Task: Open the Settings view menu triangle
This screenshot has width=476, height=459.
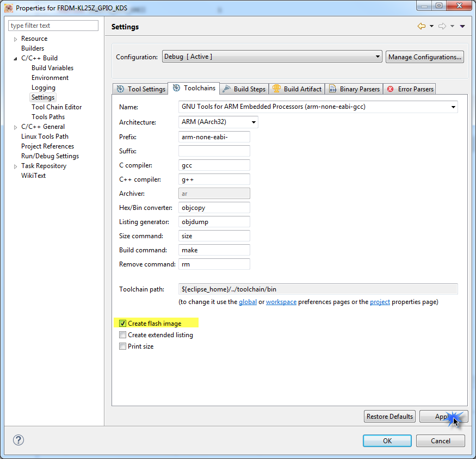Action: [x=462, y=27]
